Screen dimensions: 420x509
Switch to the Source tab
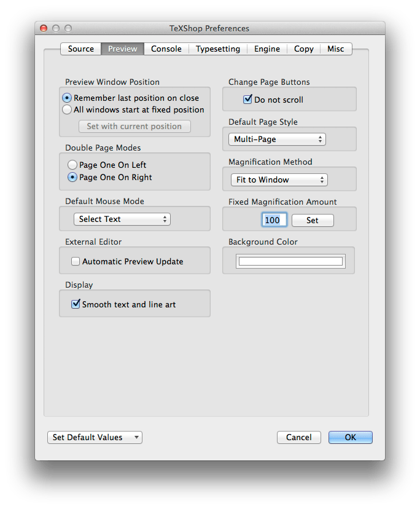tap(81, 49)
